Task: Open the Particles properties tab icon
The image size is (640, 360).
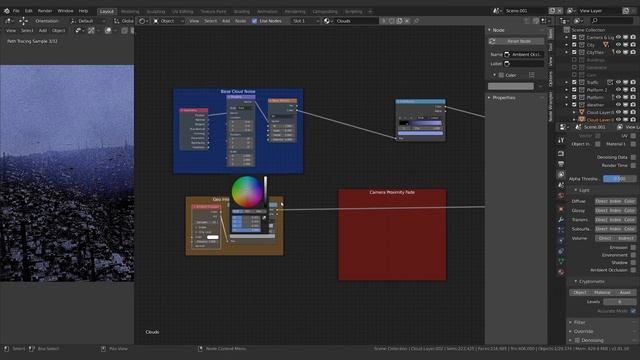Action: tap(561, 230)
